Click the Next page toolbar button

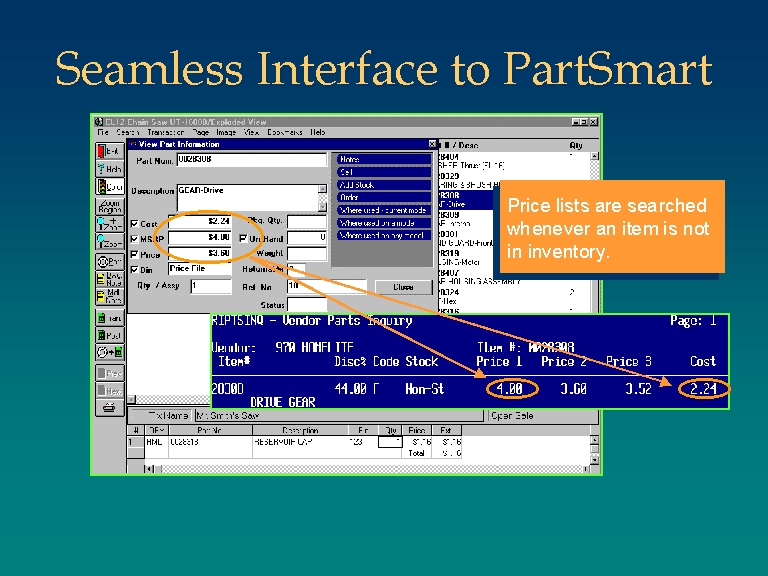click(x=110, y=390)
